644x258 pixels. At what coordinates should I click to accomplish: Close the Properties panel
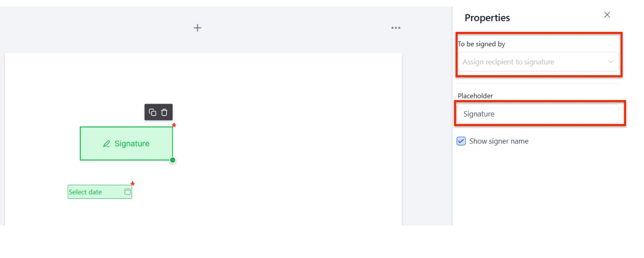(607, 15)
